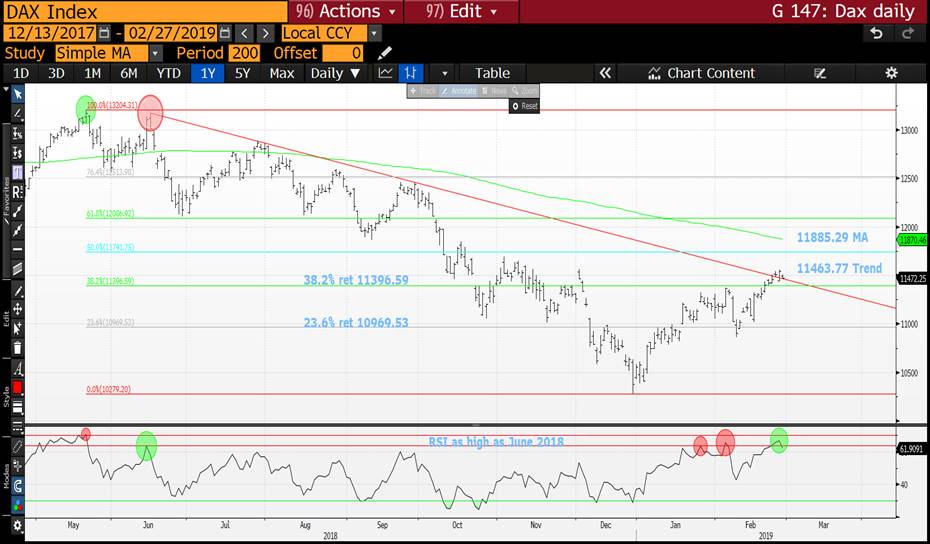The image size is (930, 544).
Task: Toggle Track mode in floating toolbar
Action: coord(423,91)
